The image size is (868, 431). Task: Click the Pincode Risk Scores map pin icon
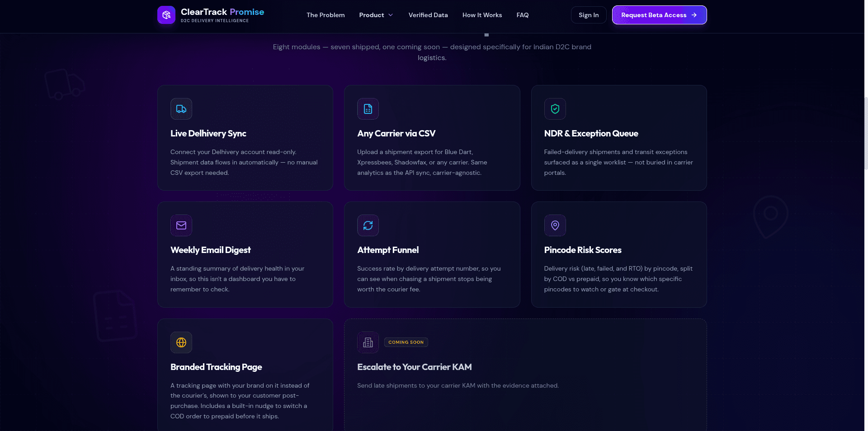click(x=555, y=225)
